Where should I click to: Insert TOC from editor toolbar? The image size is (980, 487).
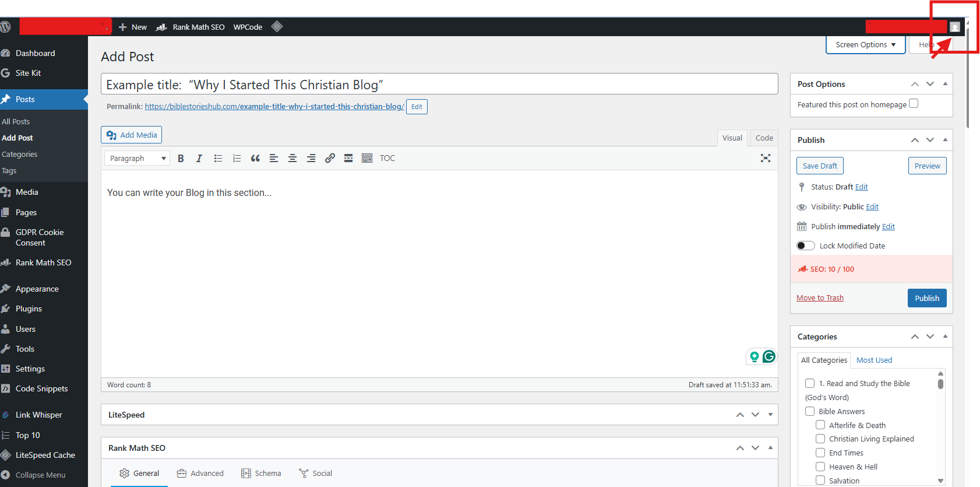(x=387, y=158)
